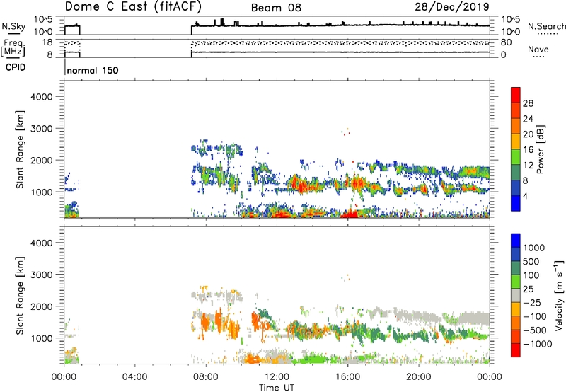Click the 'Power [dB]' colorbar title
Image resolution: width=566 pixels, height=392 pixels.
[x=540, y=149]
